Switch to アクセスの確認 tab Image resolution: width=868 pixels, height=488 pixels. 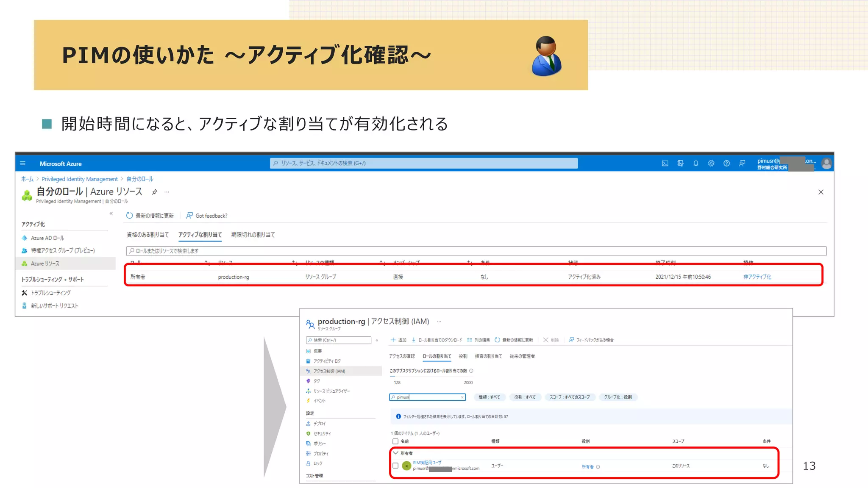click(402, 356)
